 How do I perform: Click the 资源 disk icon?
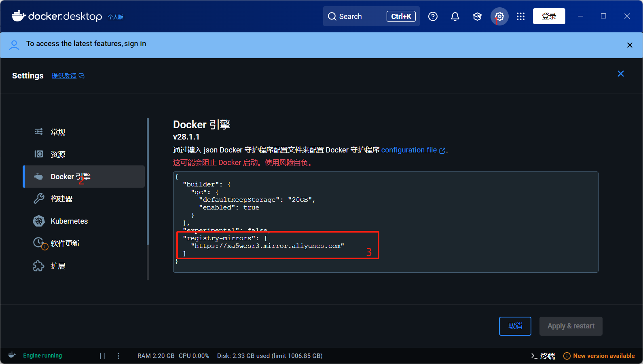point(39,154)
